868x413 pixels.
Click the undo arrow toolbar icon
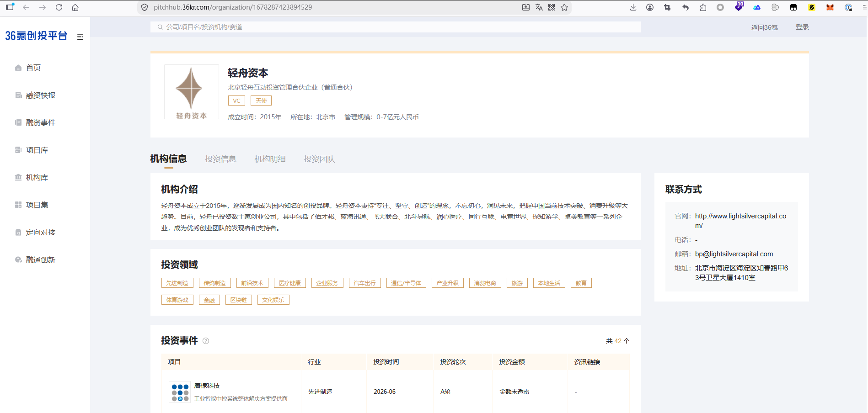tap(686, 7)
